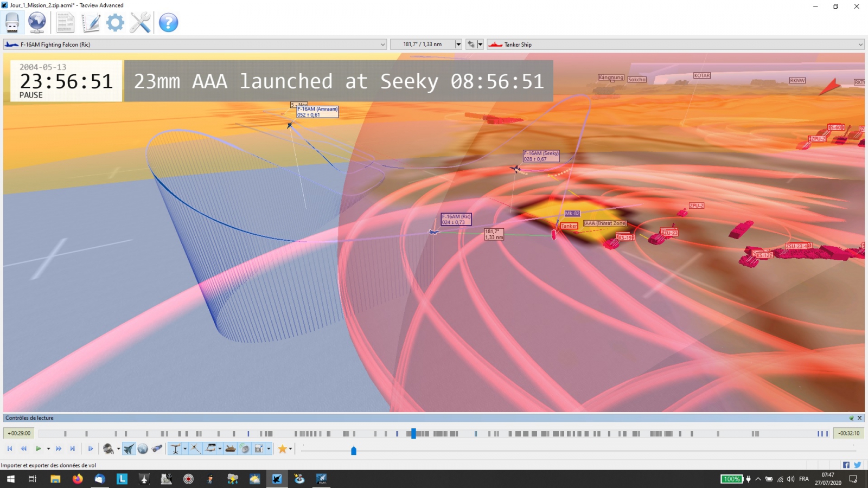This screenshot has height=488, width=868.
Task: Click the -00:32:10 remaining time field
Action: pyautogui.click(x=848, y=433)
